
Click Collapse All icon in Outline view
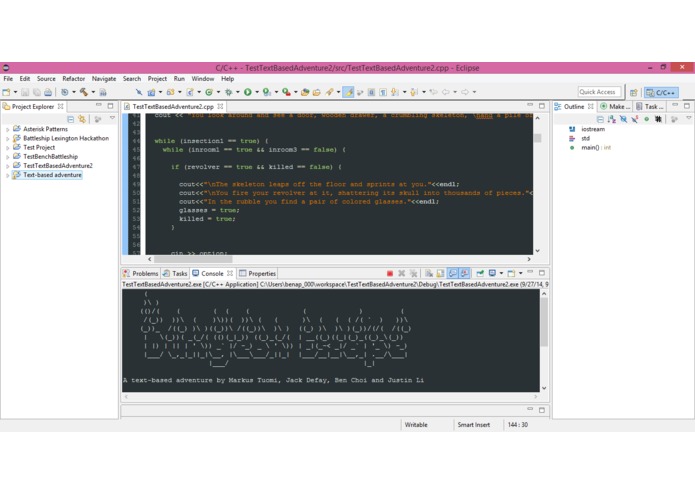600,119
